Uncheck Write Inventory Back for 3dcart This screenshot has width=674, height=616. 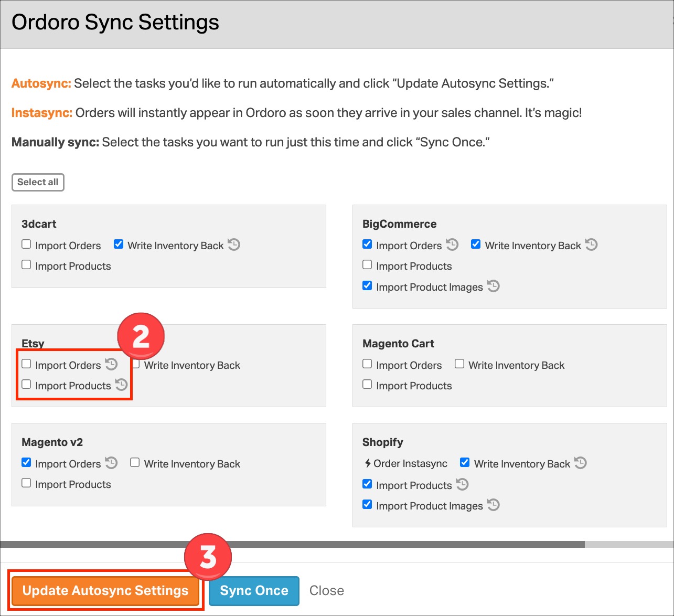point(119,244)
